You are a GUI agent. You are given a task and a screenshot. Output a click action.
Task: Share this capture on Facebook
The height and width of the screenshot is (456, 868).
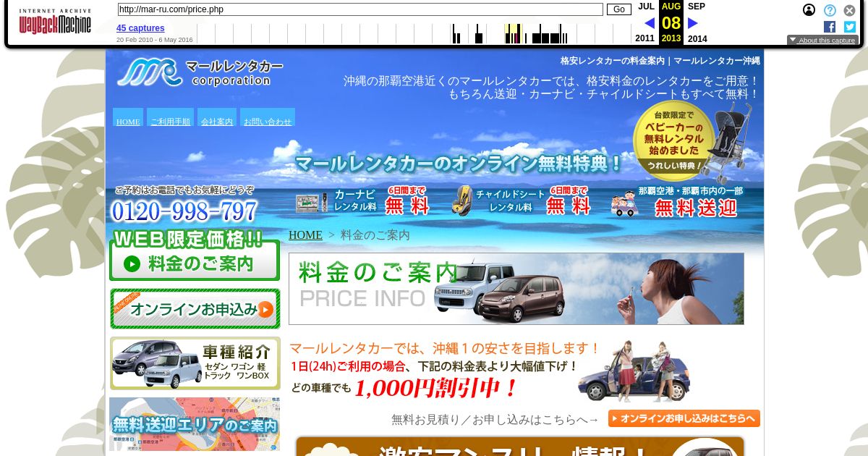pyautogui.click(x=830, y=27)
